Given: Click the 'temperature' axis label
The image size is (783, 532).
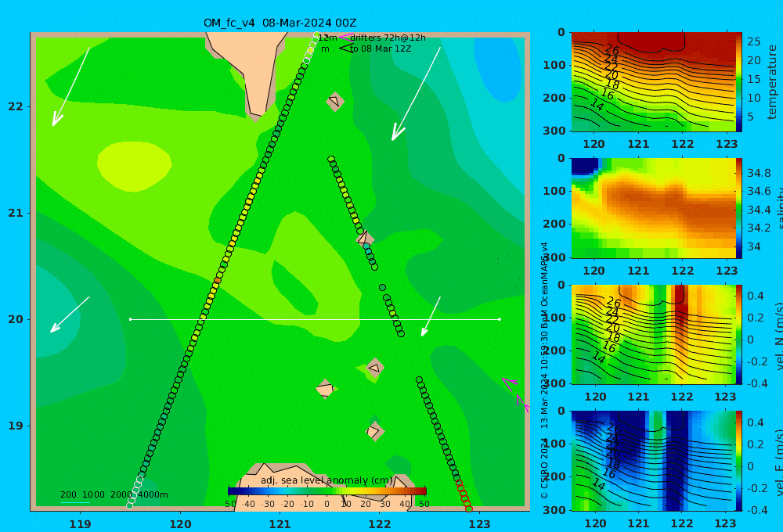Looking at the screenshot, I should pos(773,82).
